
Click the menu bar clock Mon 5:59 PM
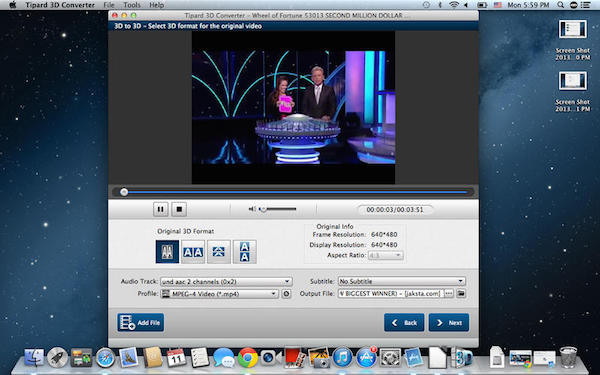click(528, 5)
